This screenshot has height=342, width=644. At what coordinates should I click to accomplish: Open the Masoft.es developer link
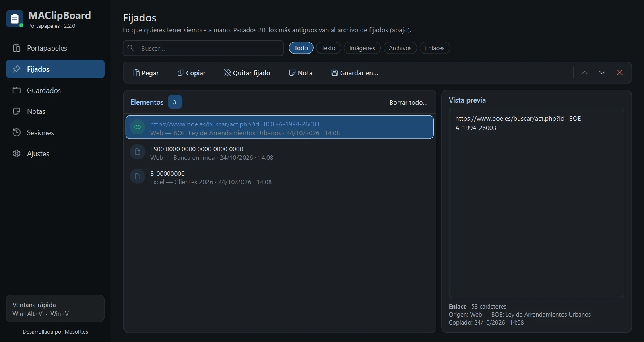point(76,332)
